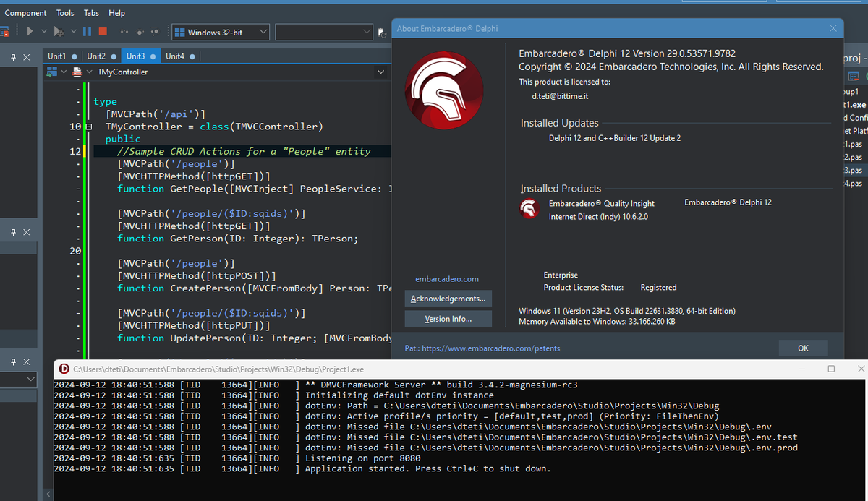Click the red class icon beside TMyController
Screen dimensions: 868x501
[x=77, y=72]
